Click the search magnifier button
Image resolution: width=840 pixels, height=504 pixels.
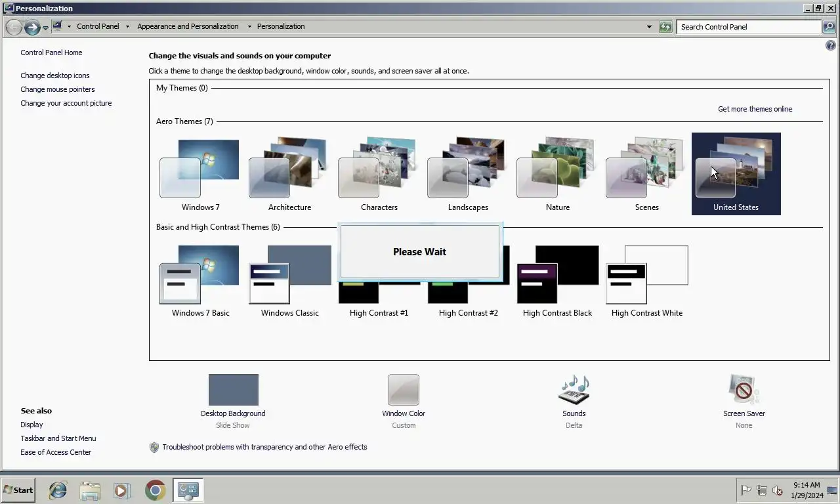pyautogui.click(x=829, y=27)
